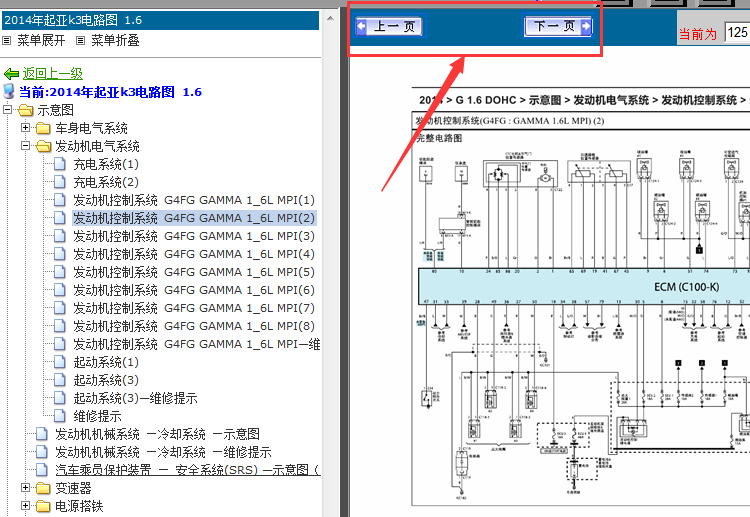Click the breadcrumb 发动机控制系统 text

(x=699, y=100)
